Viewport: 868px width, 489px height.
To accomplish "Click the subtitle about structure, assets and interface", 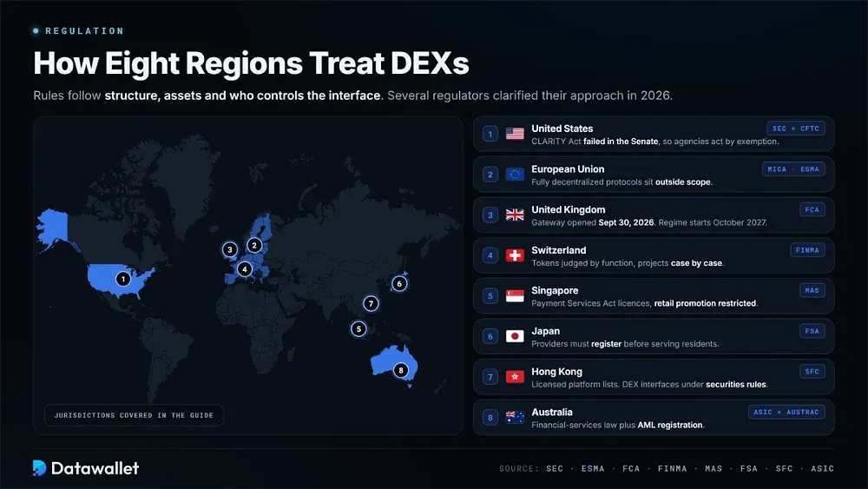I will [x=352, y=96].
